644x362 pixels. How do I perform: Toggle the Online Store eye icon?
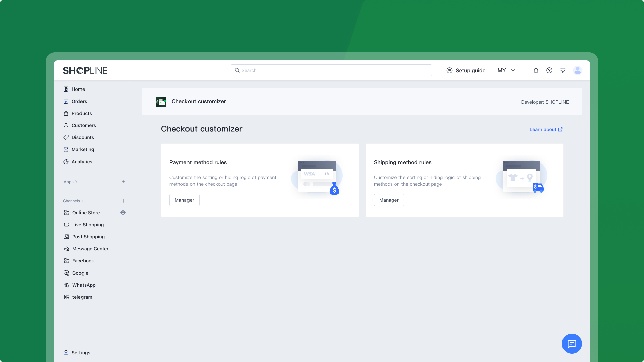tap(123, 213)
